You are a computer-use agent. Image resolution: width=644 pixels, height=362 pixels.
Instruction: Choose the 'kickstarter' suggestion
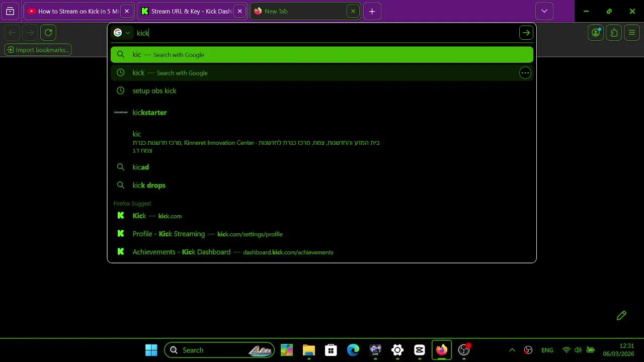[x=322, y=113]
